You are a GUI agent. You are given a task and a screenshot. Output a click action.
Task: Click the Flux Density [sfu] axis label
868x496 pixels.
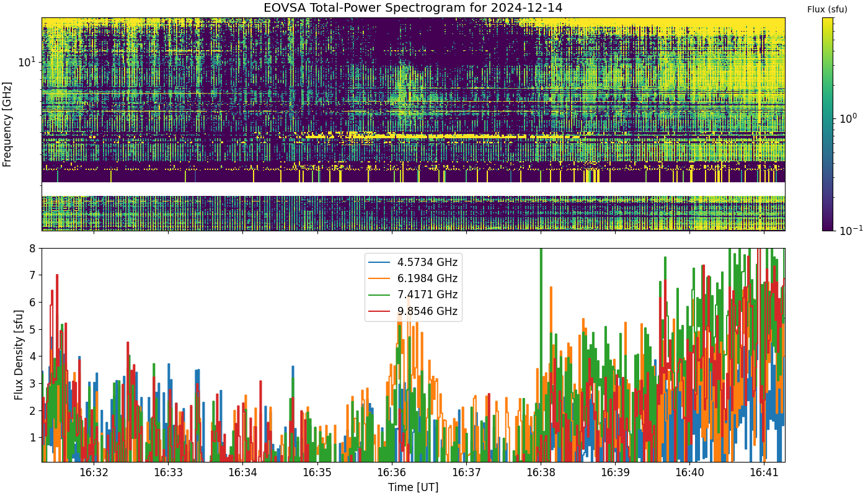click(19, 355)
